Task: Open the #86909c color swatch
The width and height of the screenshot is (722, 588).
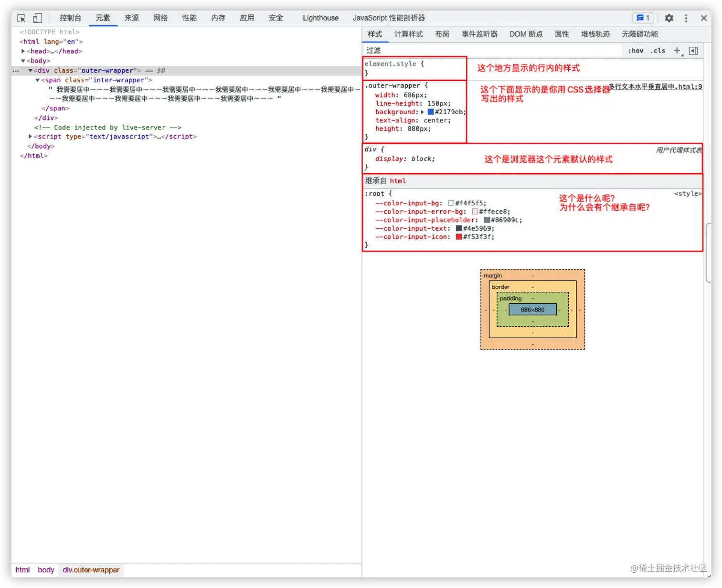Action: (x=487, y=220)
